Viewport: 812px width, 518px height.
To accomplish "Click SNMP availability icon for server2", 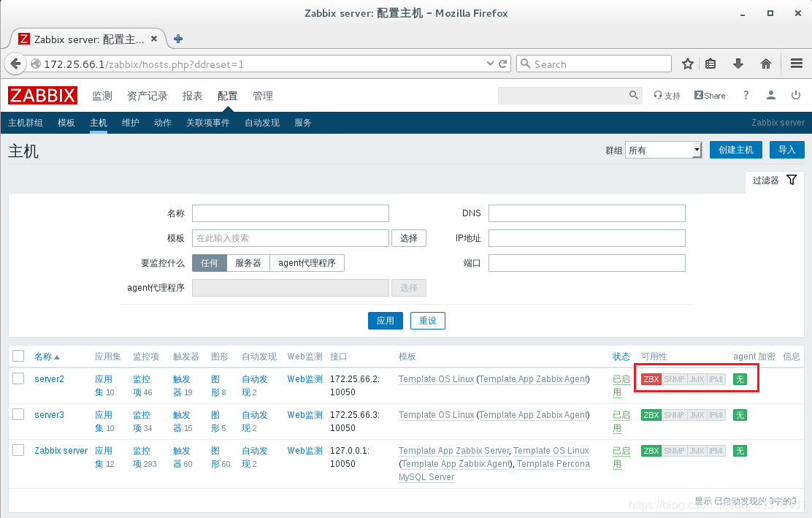I will pyautogui.click(x=674, y=379).
